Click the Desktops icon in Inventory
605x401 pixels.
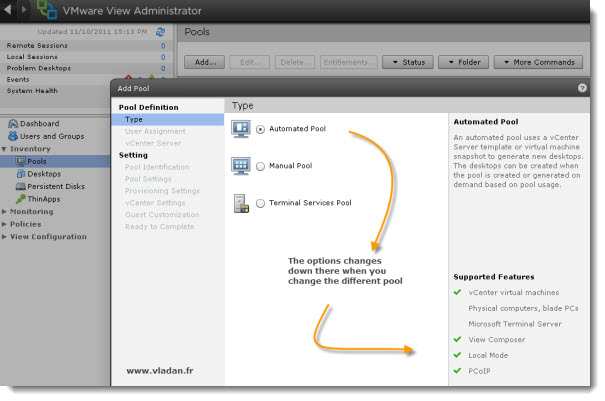pos(21,174)
